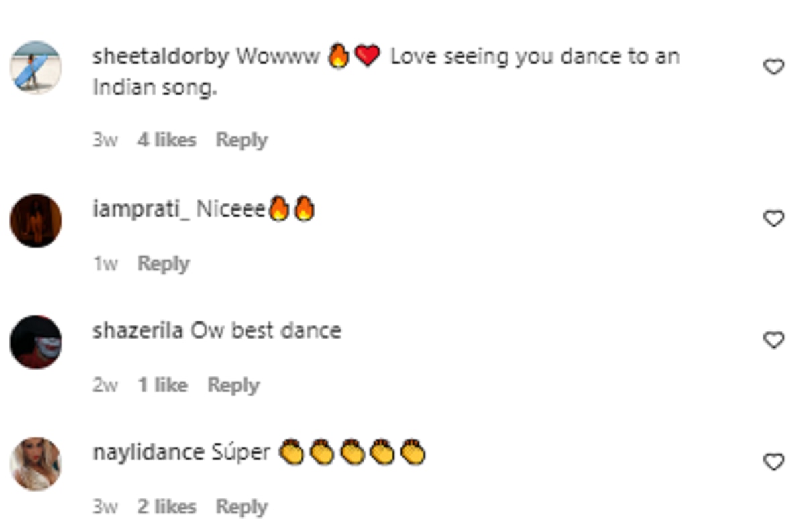Open naylidance's profile avatar
Viewport: 805px width, 532px height.
[36, 464]
